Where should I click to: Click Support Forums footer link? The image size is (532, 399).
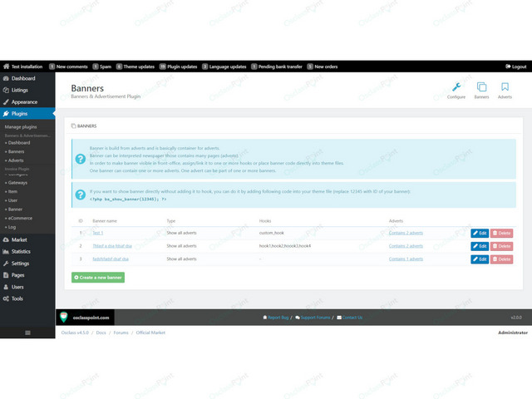pos(313,318)
